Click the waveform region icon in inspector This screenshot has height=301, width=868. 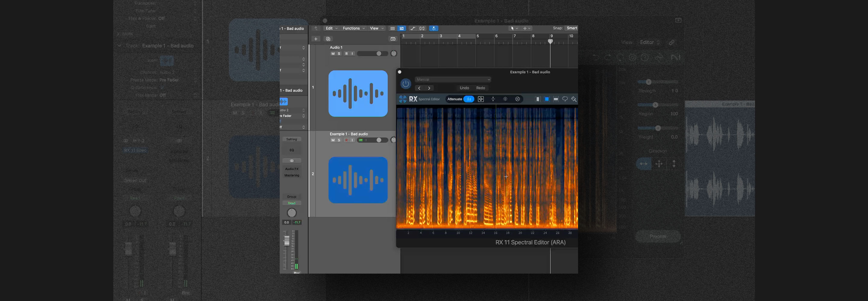pos(284,101)
